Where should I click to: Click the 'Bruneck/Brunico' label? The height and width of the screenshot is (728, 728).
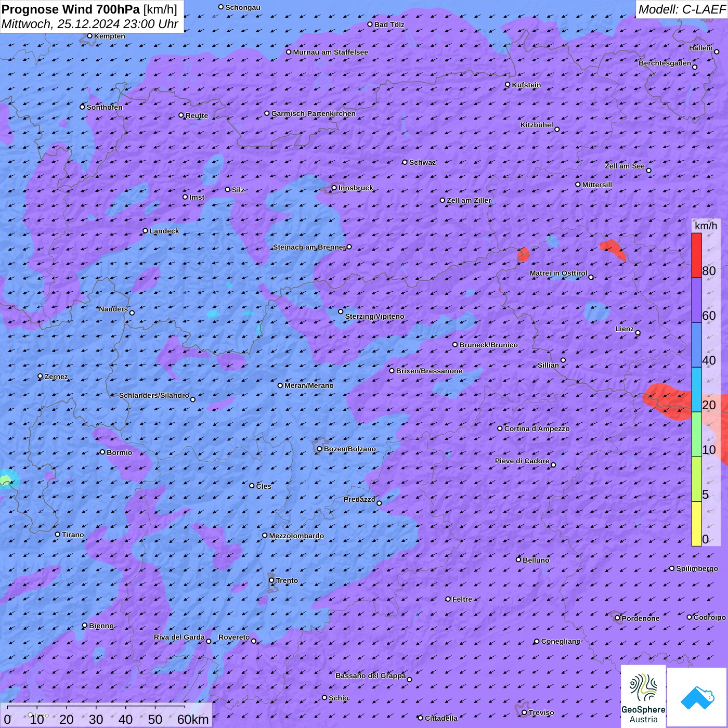point(488,345)
